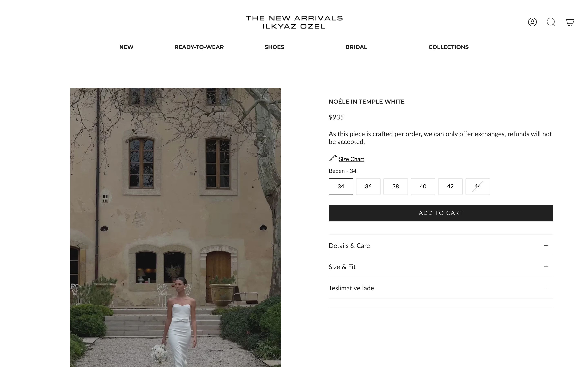Expand the Details & Care section
This screenshot has height=367, width=588.
click(441, 245)
